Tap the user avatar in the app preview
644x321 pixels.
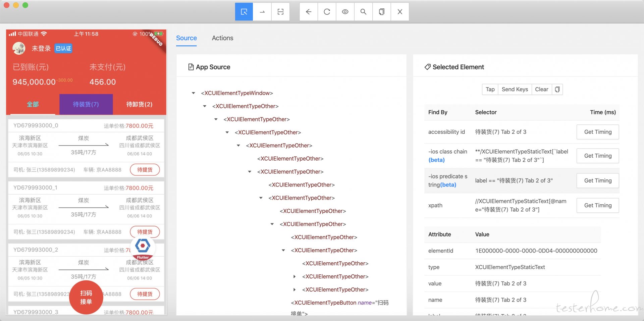[19, 48]
